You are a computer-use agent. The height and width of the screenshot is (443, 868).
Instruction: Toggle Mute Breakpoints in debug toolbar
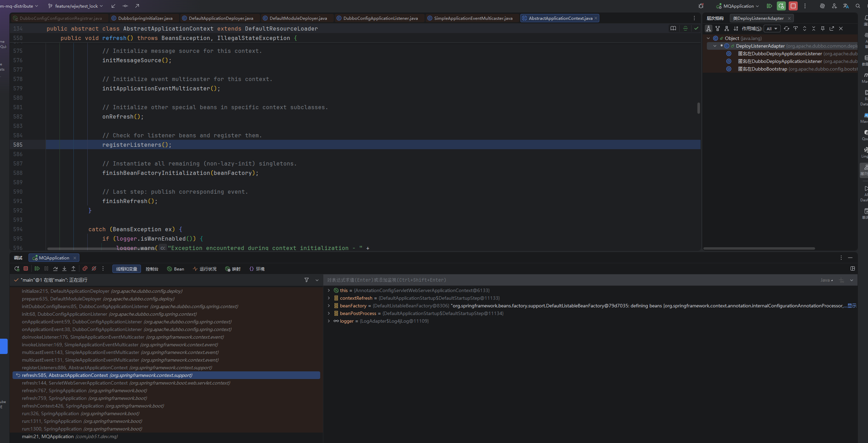(94, 269)
